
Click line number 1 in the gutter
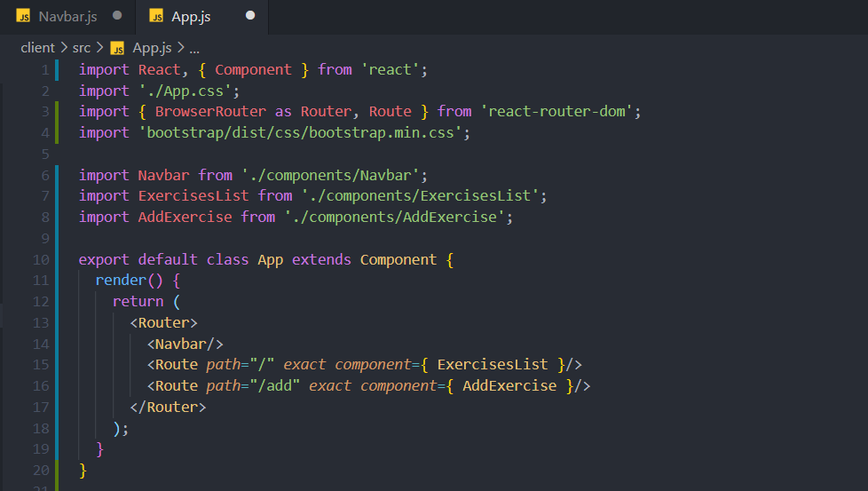(x=44, y=69)
